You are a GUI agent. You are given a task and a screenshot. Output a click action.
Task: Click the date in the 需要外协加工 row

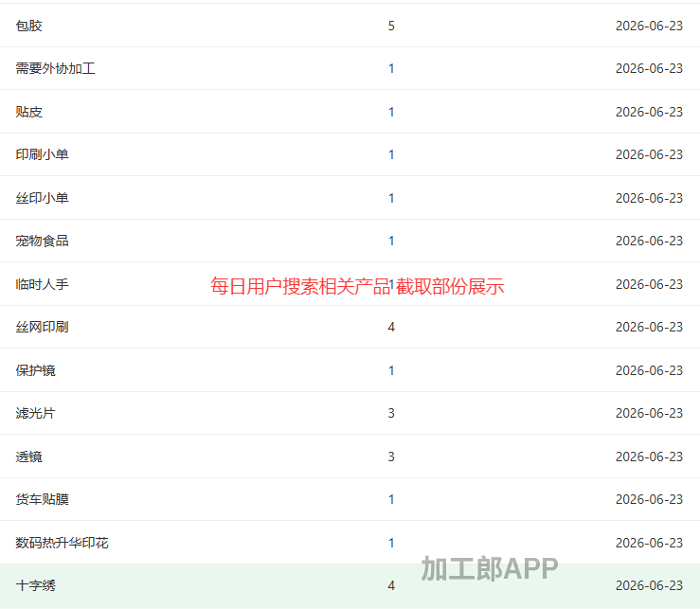tap(649, 68)
